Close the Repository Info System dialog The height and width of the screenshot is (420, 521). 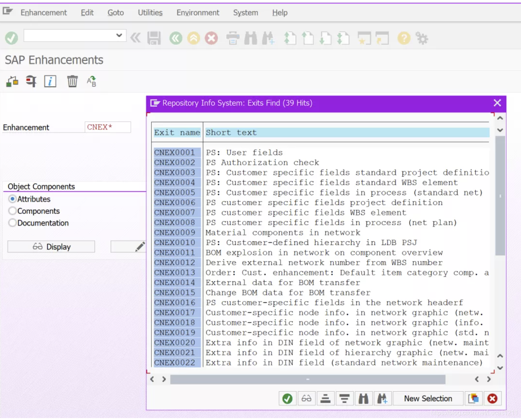[497, 103]
